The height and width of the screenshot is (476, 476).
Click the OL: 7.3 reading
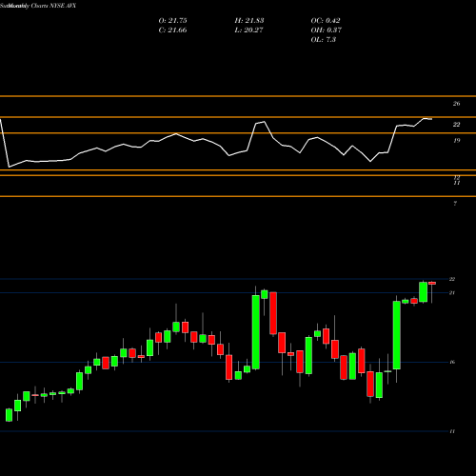tap(324, 40)
